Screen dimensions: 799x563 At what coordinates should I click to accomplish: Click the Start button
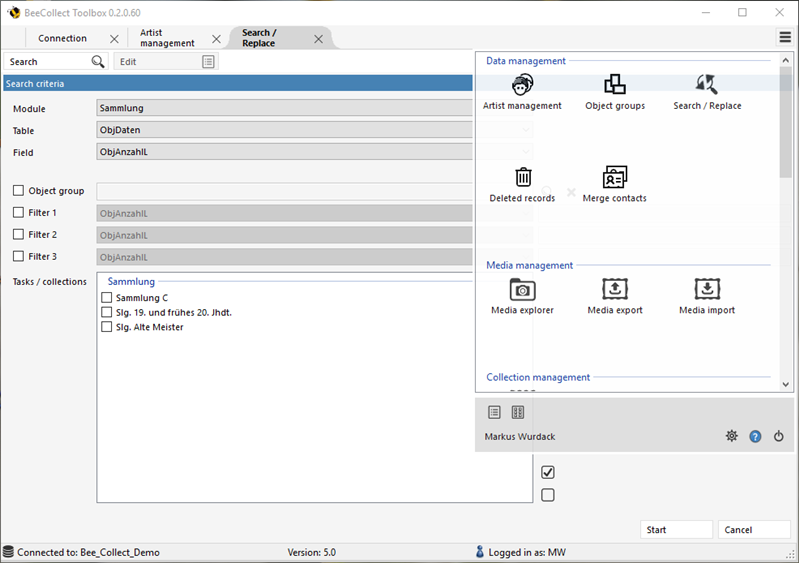[x=676, y=529]
